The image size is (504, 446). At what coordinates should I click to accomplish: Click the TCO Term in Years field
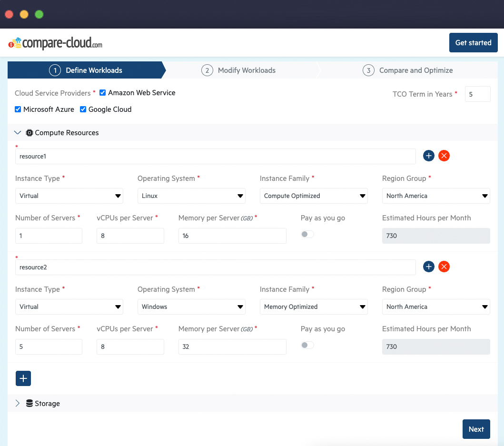(477, 94)
